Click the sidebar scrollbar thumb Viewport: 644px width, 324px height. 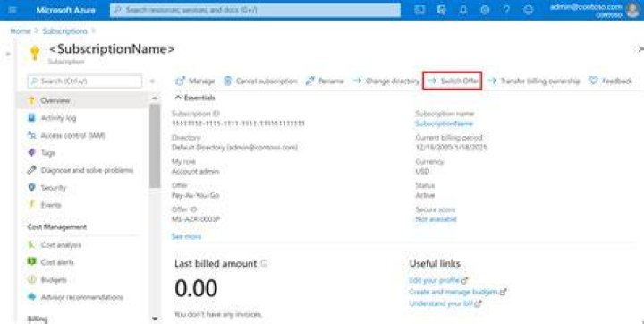(x=155, y=146)
